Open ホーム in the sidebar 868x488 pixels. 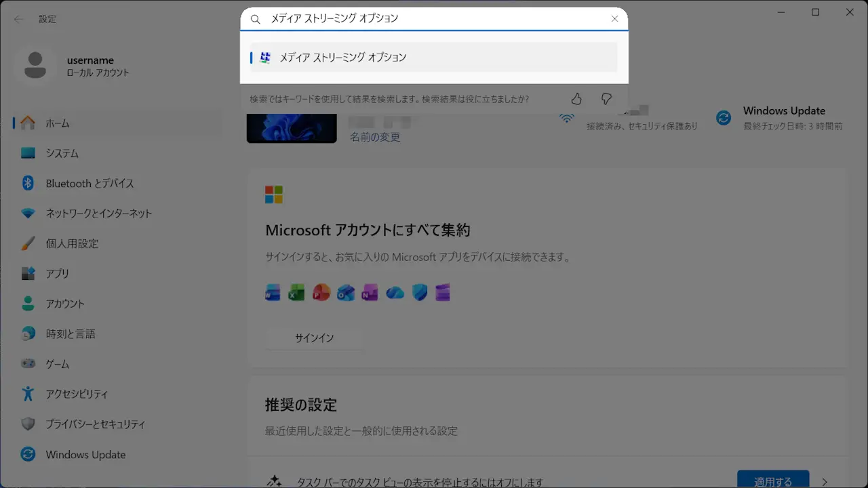click(x=58, y=123)
